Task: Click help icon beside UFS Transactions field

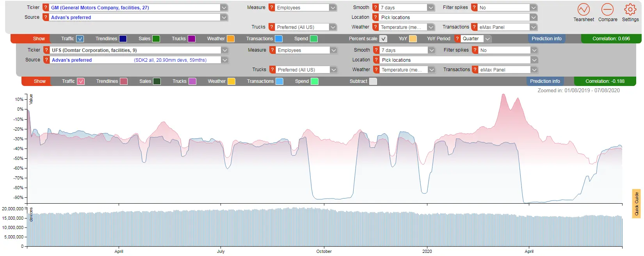Action: pyautogui.click(x=475, y=70)
